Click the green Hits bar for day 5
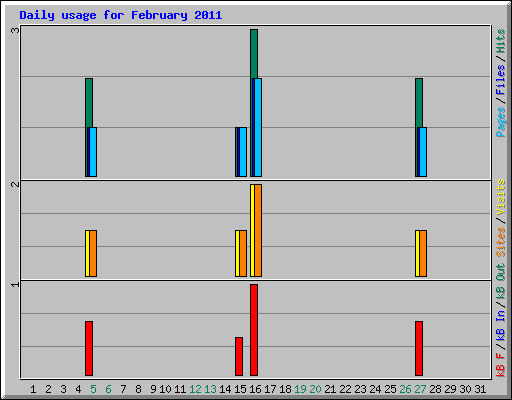Screen dimensions: 512x400 click(89, 102)
